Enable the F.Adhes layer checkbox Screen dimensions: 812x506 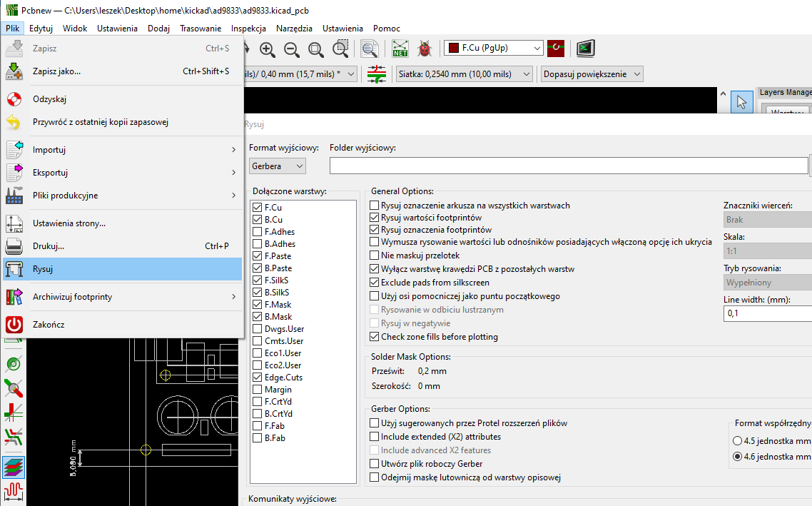tap(257, 232)
